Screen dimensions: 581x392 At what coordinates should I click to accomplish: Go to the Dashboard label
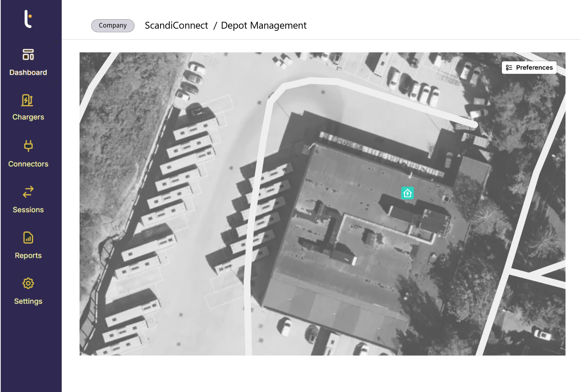pyautogui.click(x=28, y=73)
